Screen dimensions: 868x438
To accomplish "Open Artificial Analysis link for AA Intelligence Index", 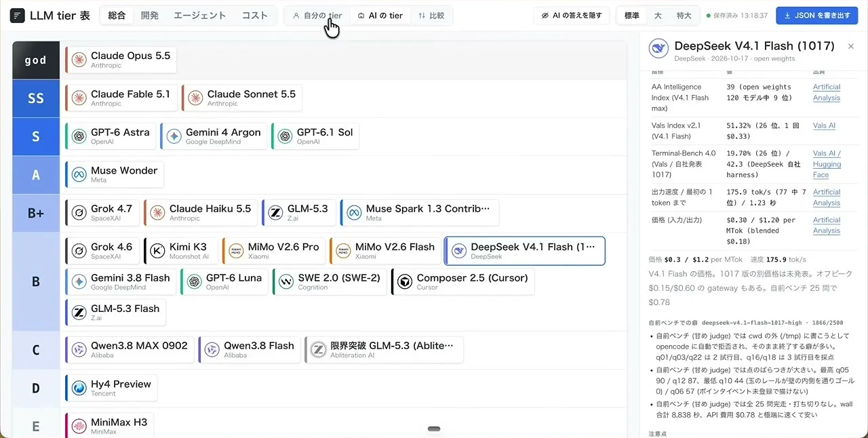I will (x=827, y=92).
